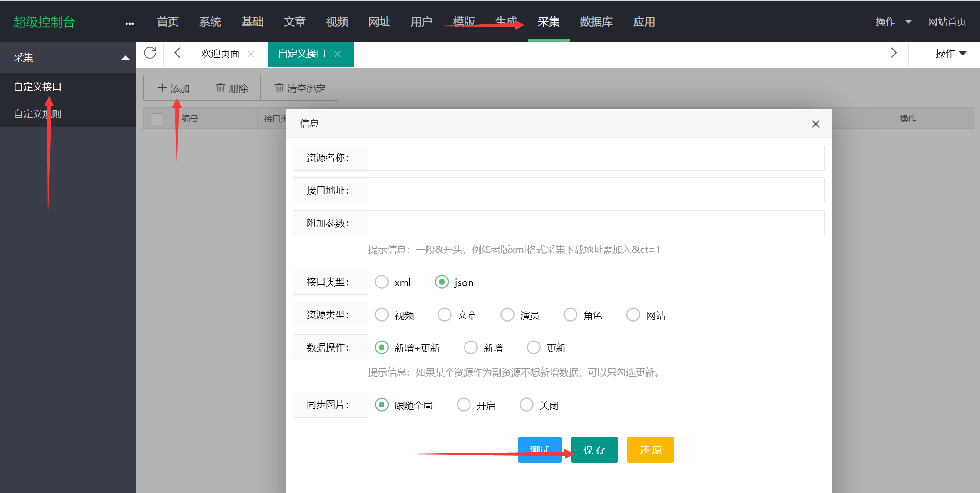This screenshot has width=980, height=493.
Task: Choose 视频 as the resource type
Action: [x=382, y=315]
